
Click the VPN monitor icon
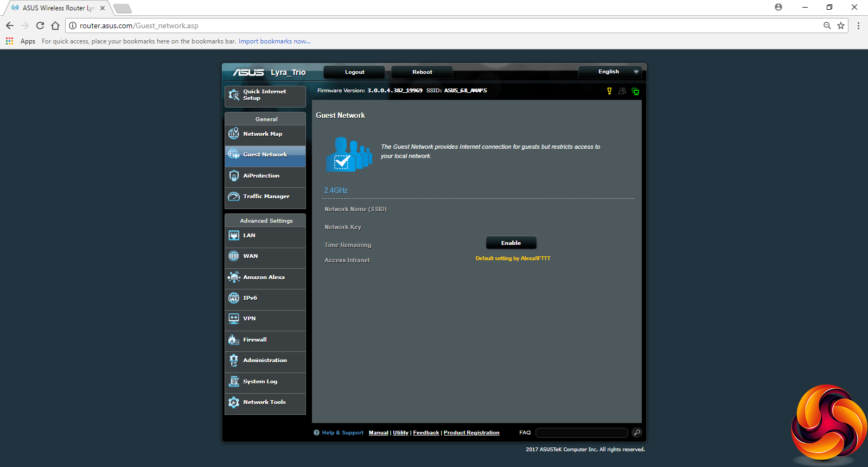point(234,319)
